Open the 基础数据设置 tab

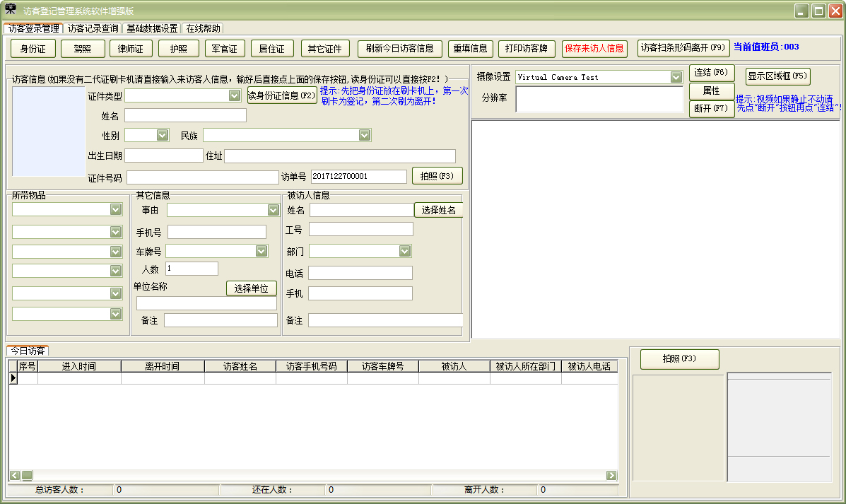152,29
